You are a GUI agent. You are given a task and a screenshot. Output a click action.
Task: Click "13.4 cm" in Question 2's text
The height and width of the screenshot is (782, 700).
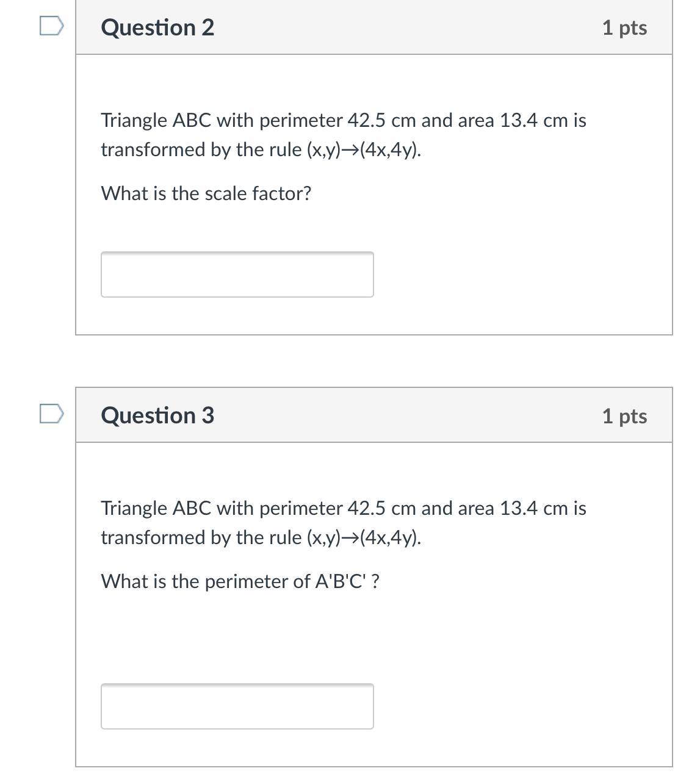(533, 120)
